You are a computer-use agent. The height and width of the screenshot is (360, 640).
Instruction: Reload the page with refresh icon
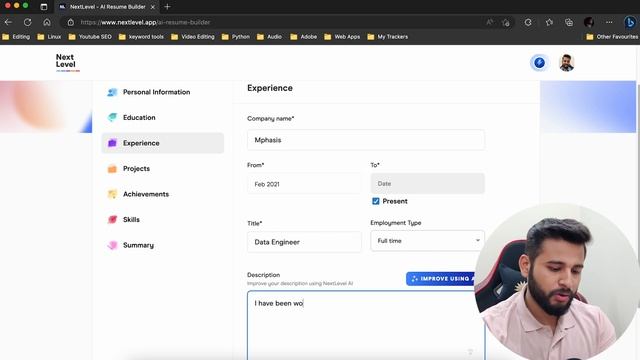(27, 22)
